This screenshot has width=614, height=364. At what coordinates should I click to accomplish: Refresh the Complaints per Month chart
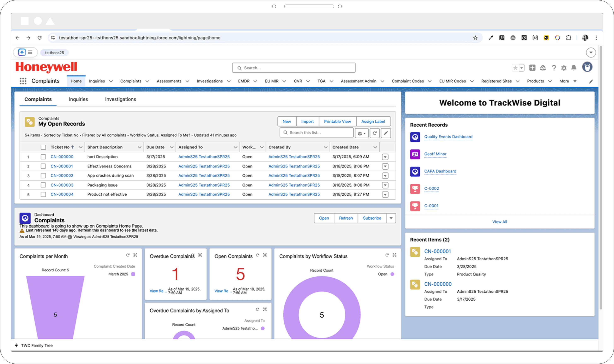(x=128, y=255)
